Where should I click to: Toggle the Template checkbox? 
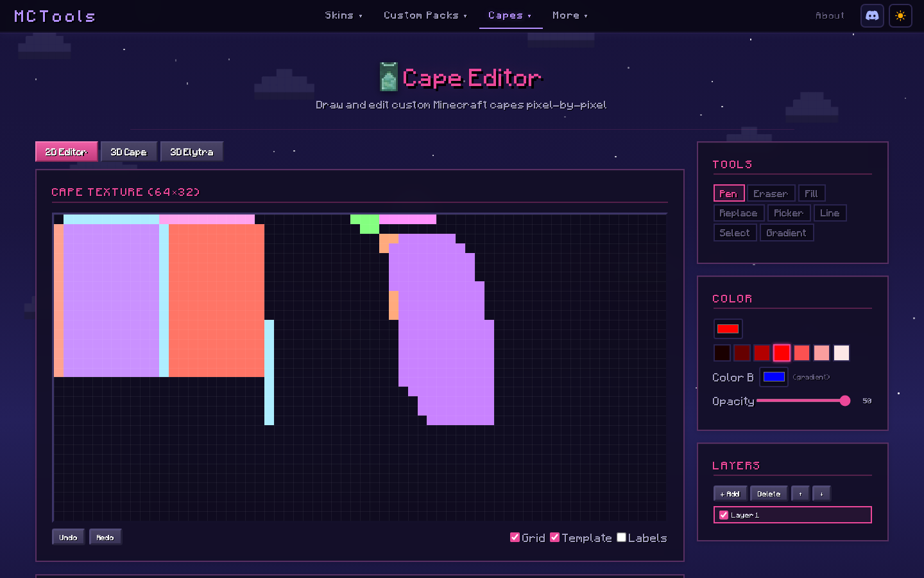555,538
